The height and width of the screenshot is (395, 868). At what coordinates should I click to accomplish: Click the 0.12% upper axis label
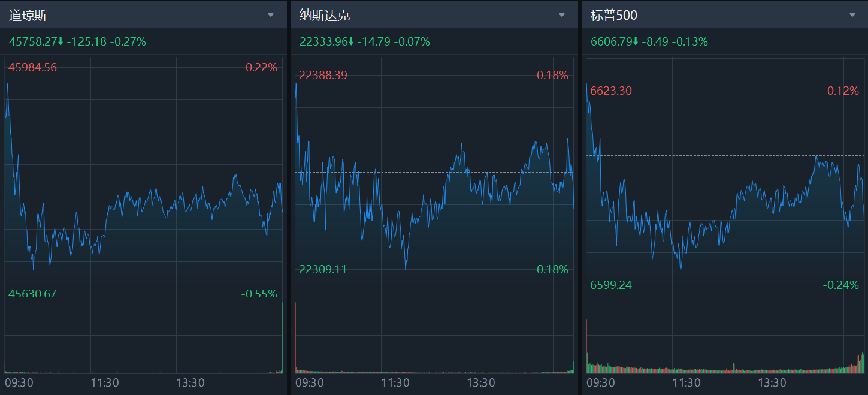coord(843,91)
